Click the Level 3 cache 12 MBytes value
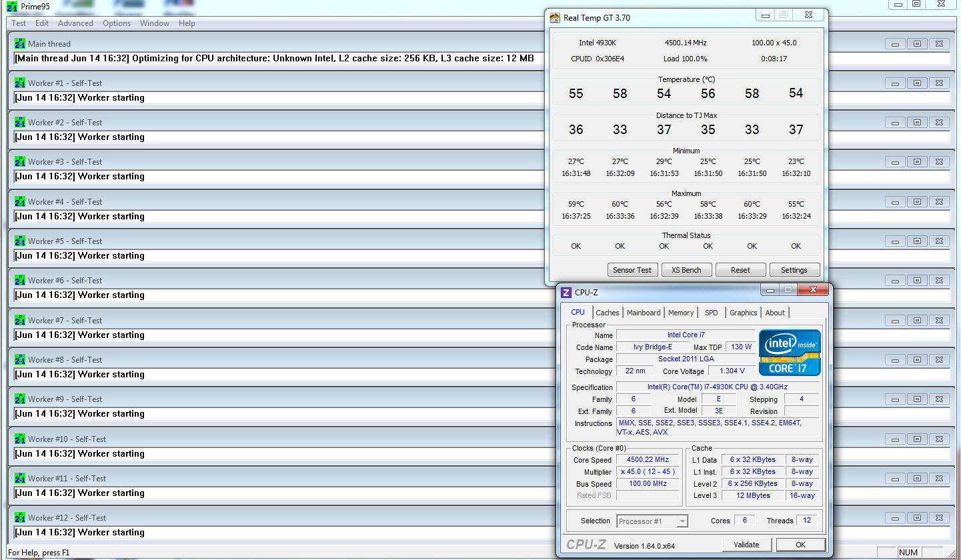This screenshot has width=961, height=560. [753, 495]
